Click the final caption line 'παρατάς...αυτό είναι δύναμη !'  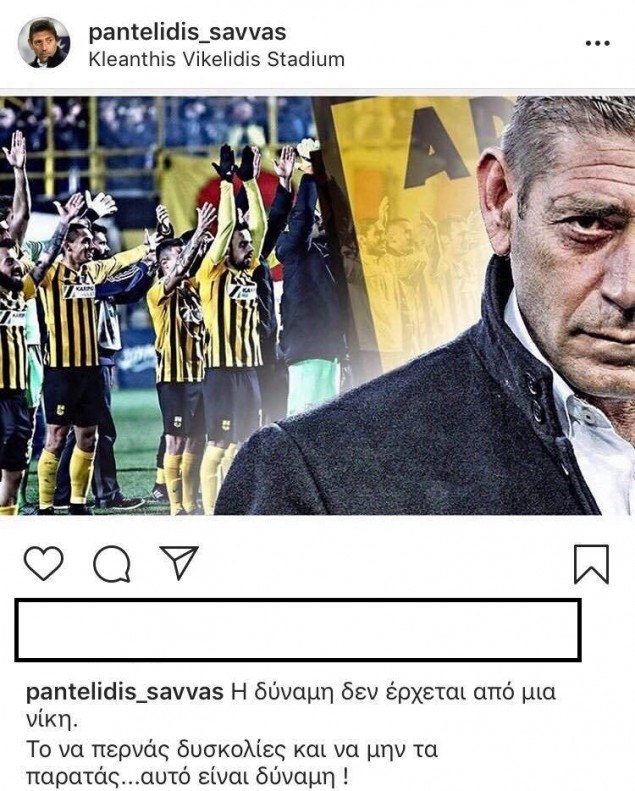(187, 777)
